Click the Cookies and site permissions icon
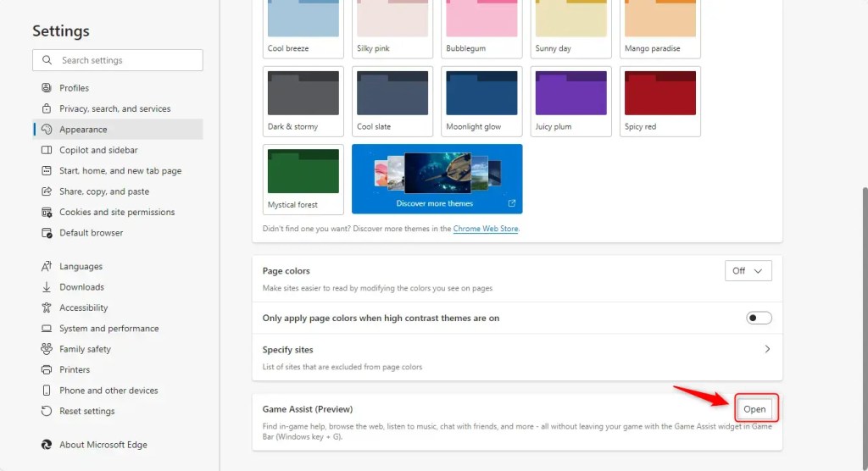Image resolution: width=868 pixels, height=471 pixels. coord(47,212)
